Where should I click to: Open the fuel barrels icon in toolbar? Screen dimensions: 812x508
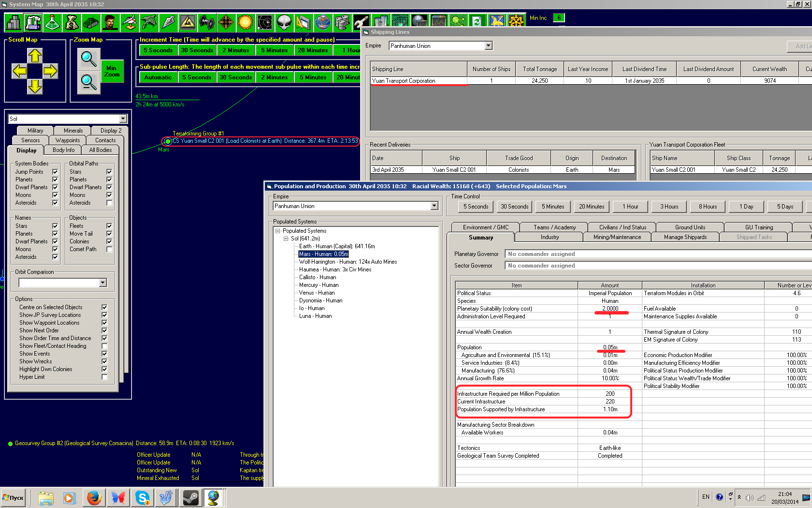(342, 22)
